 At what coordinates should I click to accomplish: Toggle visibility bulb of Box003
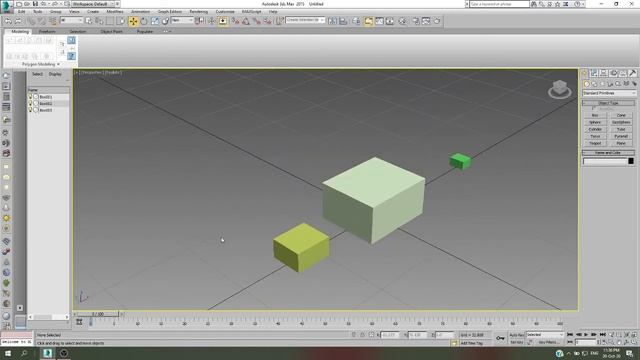coord(30,110)
